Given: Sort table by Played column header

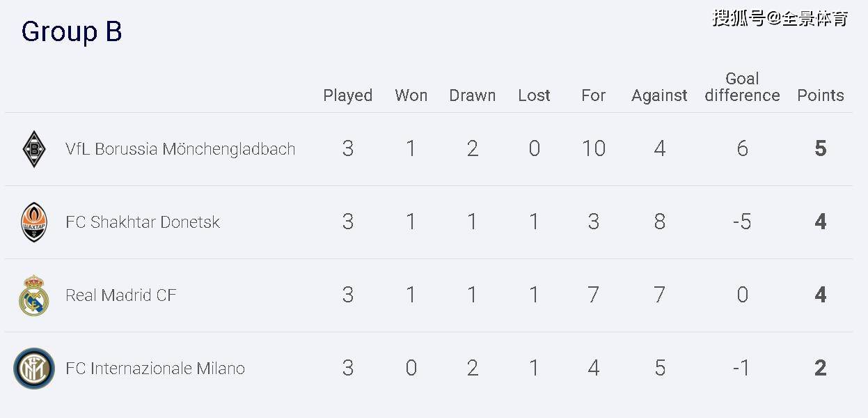Looking at the screenshot, I should point(348,95).
